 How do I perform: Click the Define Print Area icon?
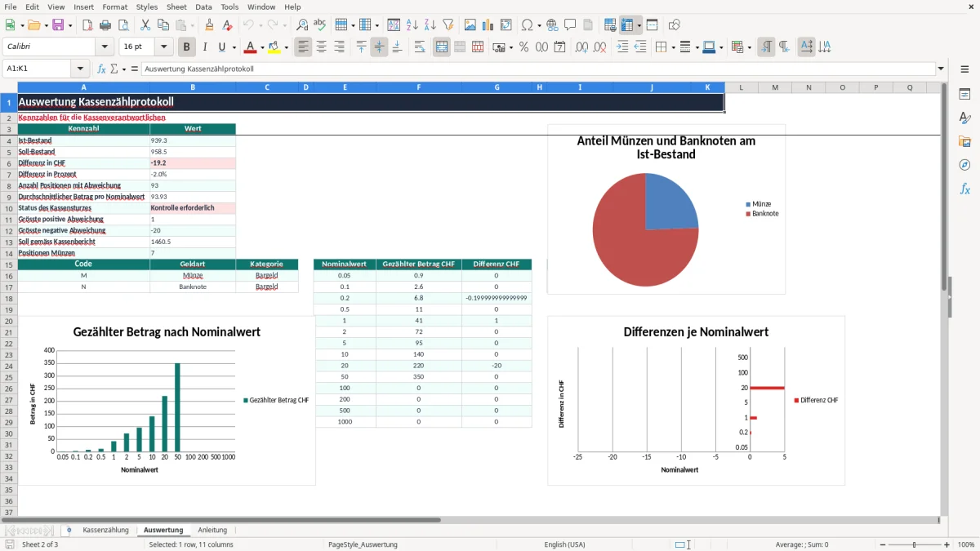pos(610,25)
